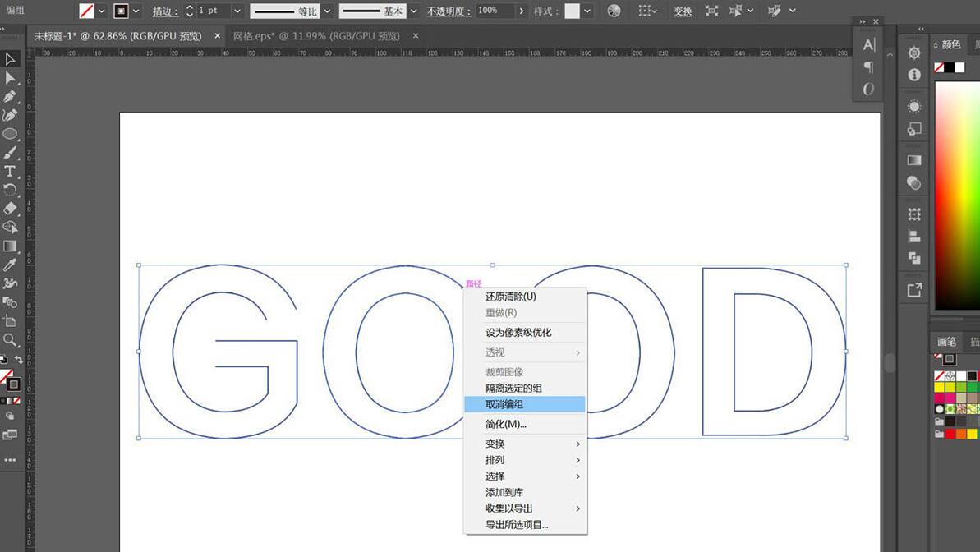Swap fill and stroke colors
This screenshot has height=552, width=980.
point(20,360)
